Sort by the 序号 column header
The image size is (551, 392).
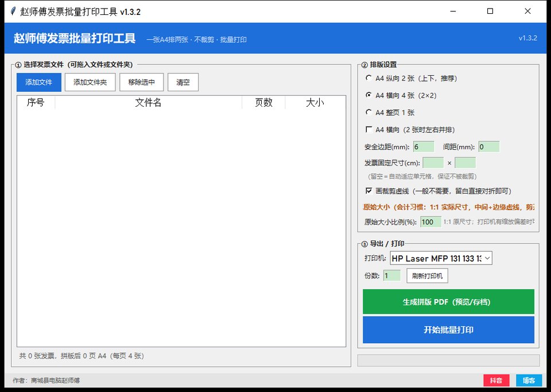coord(36,103)
